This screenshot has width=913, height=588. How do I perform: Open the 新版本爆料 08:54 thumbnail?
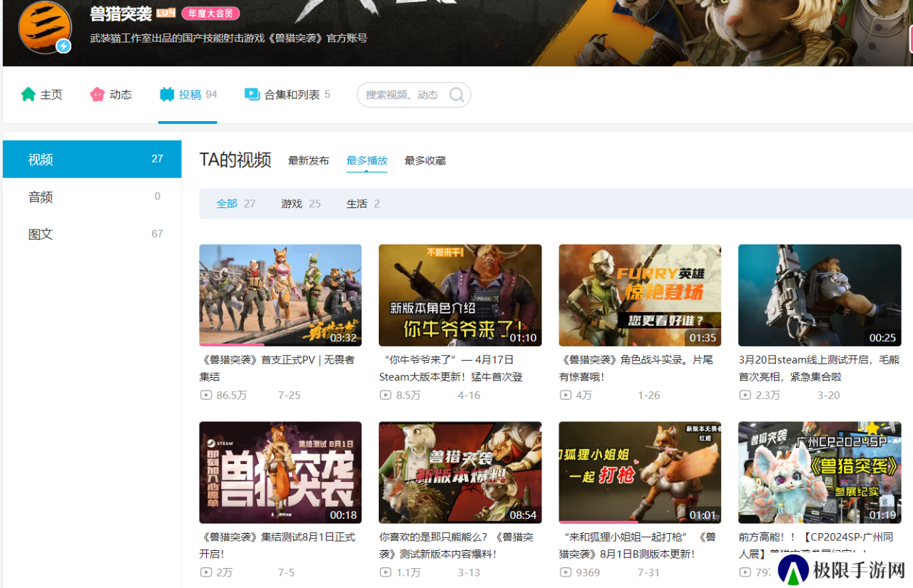point(460,473)
